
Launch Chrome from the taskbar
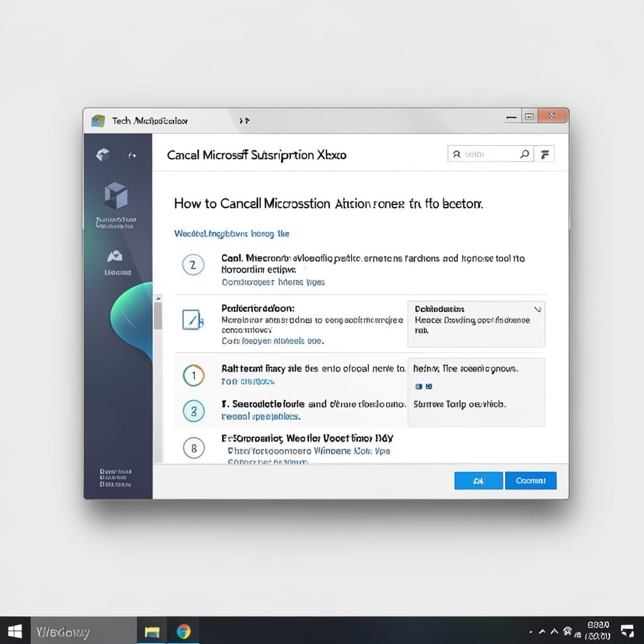pos(184,631)
